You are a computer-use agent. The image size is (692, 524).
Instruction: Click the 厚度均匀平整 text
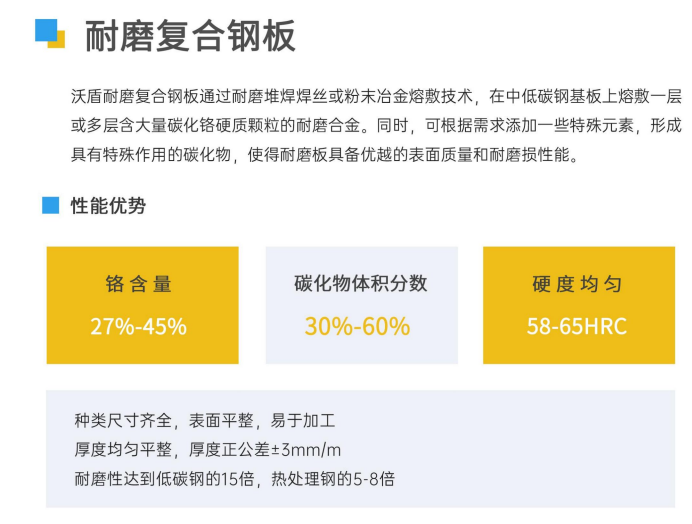click(123, 449)
